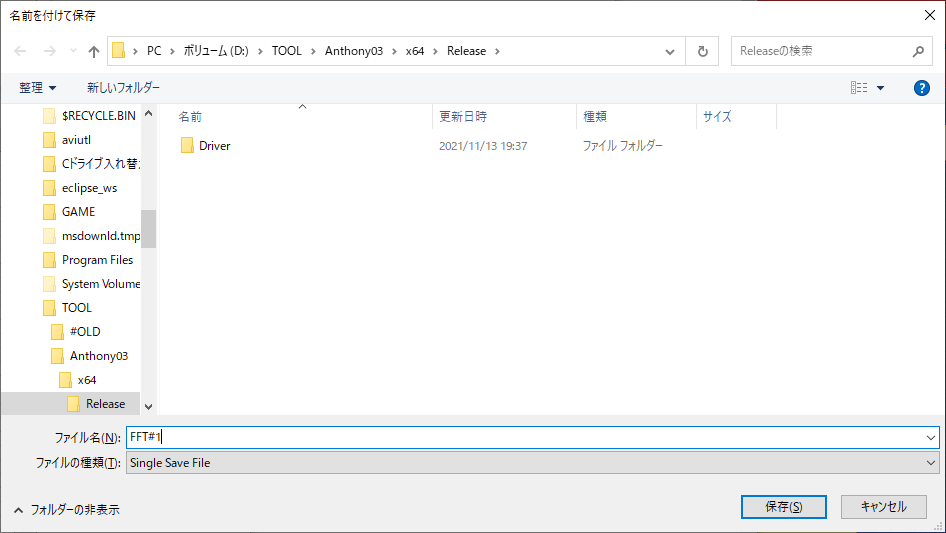Sort by サイズ column header

pyautogui.click(x=717, y=116)
